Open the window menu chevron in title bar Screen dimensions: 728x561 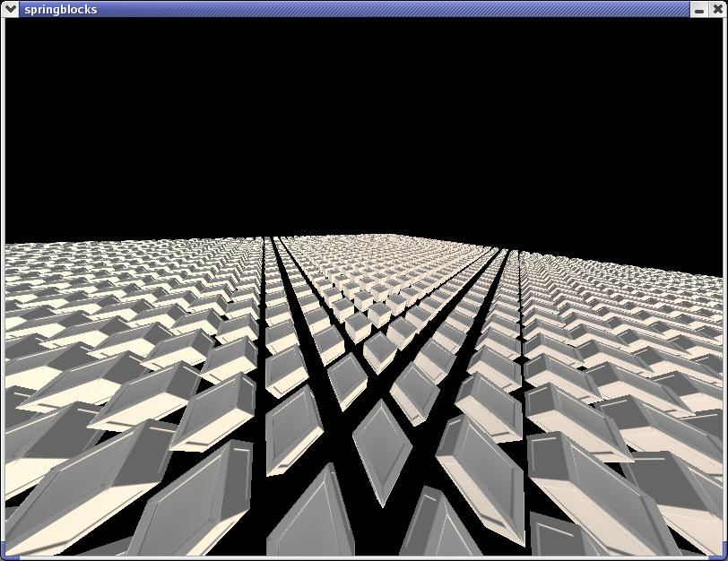point(10,9)
